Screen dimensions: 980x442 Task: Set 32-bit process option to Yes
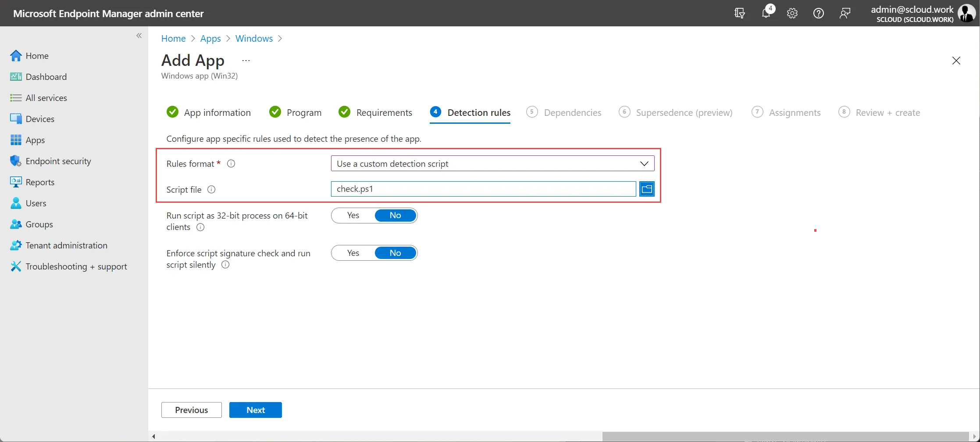click(353, 216)
